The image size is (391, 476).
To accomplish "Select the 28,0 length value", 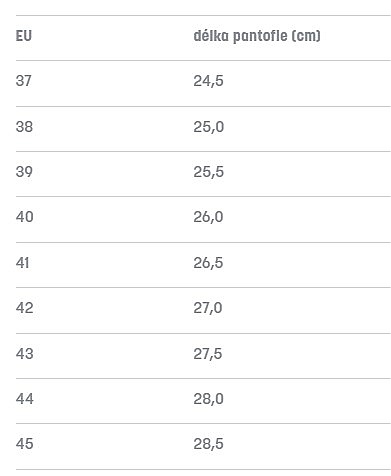I will click(209, 399).
